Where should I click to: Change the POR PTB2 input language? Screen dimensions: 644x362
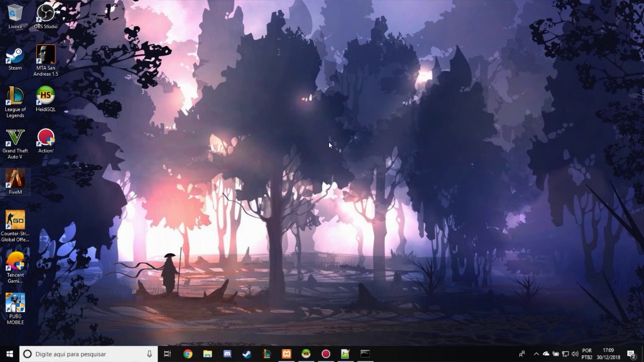(587, 354)
